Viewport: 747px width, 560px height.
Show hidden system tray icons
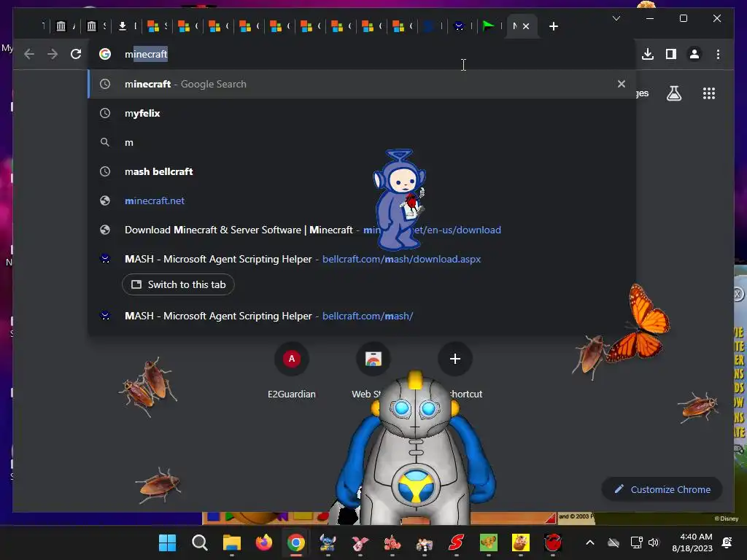pyautogui.click(x=589, y=542)
